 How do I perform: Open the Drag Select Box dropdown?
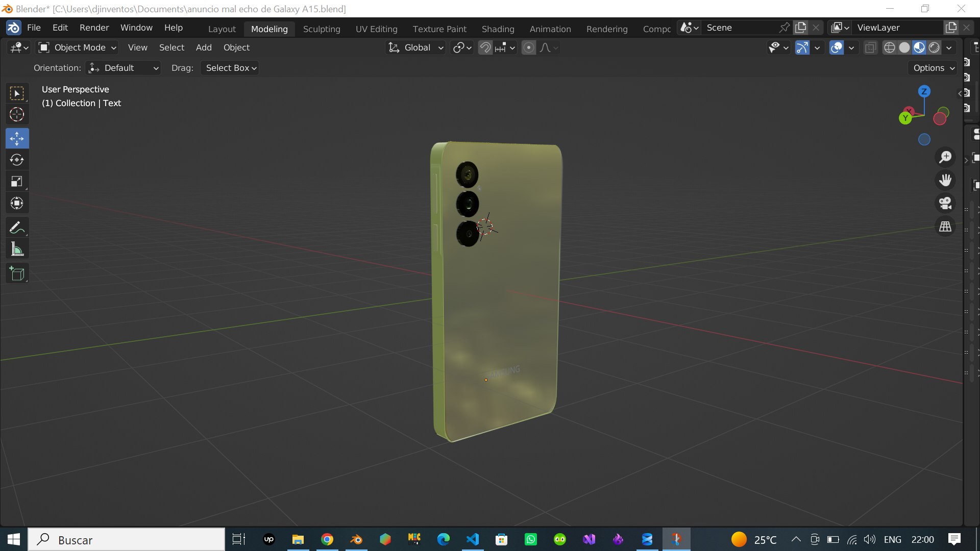(230, 68)
